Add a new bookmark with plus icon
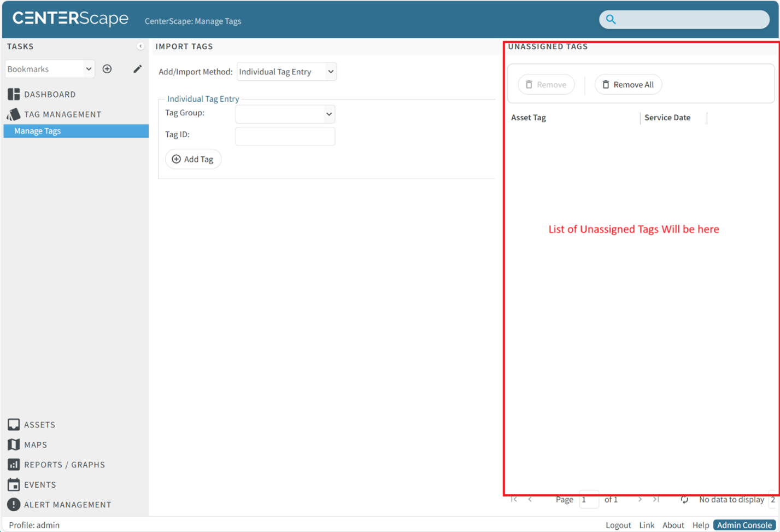 click(x=107, y=69)
